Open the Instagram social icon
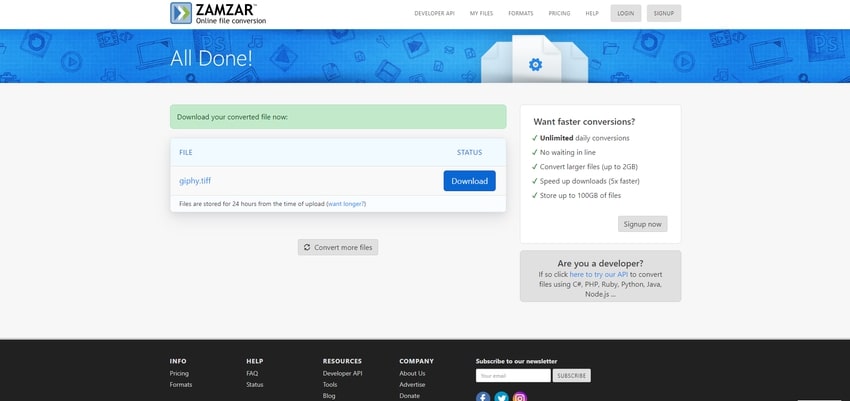This screenshot has width=850, height=401. (520, 397)
